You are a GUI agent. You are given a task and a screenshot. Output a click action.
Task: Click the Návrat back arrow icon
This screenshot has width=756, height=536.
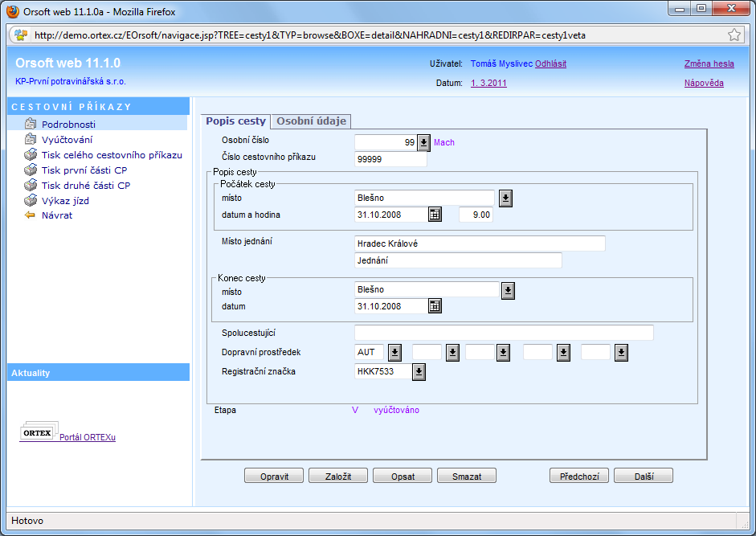(x=31, y=215)
